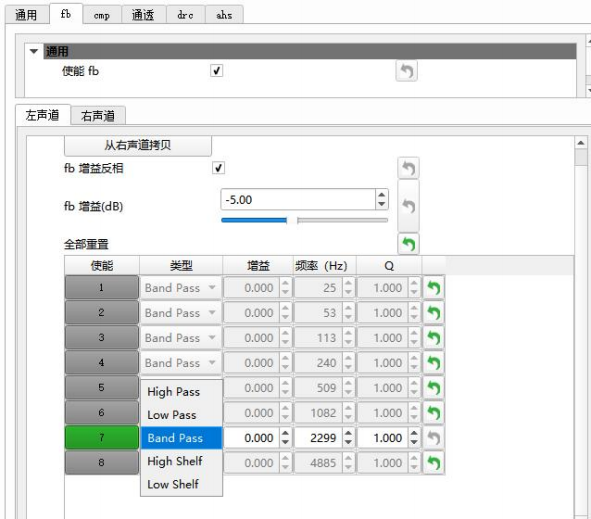Click the Q column header
The width and height of the screenshot is (591, 519).
pyautogui.click(x=389, y=265)
